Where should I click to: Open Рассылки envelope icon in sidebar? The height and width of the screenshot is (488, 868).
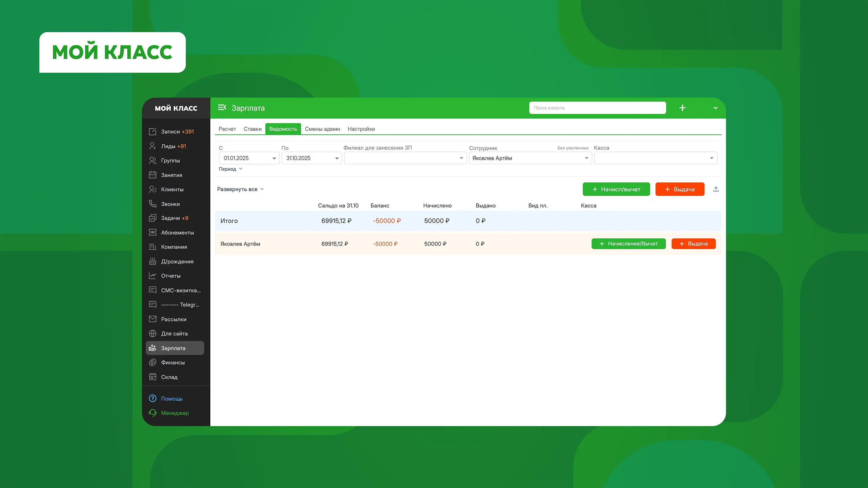point(153,319)
